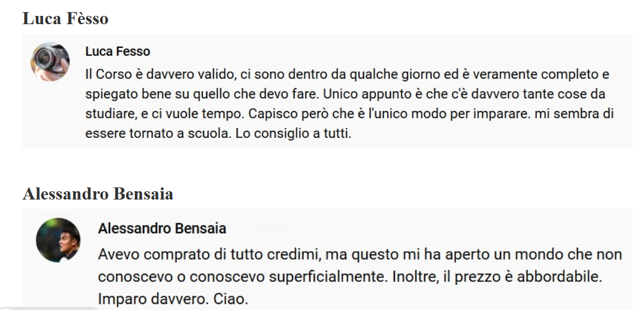
Task: Open the Luca Fesso reviewer name
Action: (x=118, y=52)
